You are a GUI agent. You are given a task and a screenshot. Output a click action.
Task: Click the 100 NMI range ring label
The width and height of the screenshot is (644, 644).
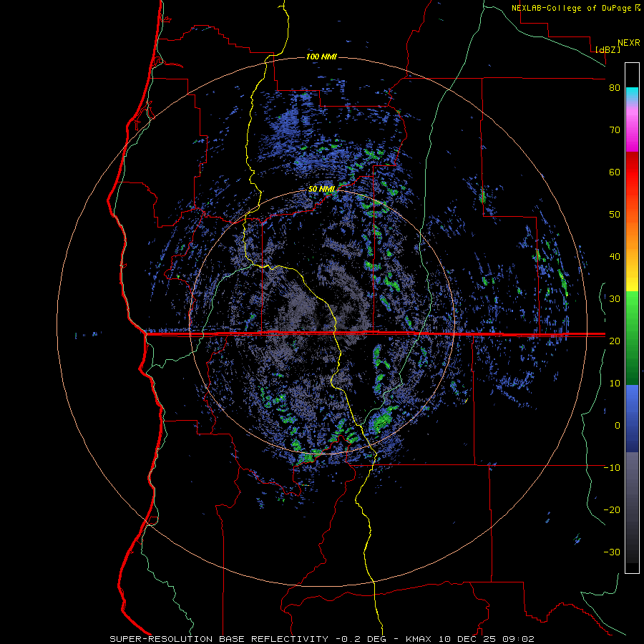pyautogui.click(x=321, y=57)
